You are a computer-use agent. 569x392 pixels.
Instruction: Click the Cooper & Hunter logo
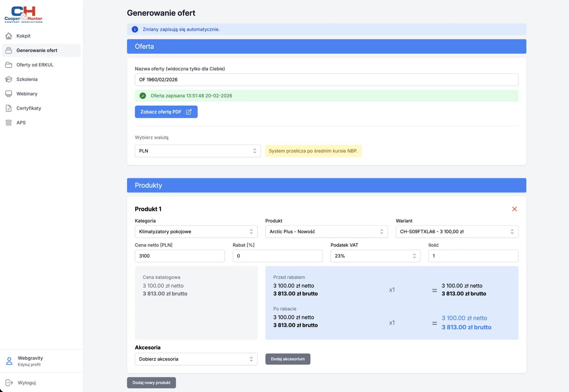pos(23,15)
